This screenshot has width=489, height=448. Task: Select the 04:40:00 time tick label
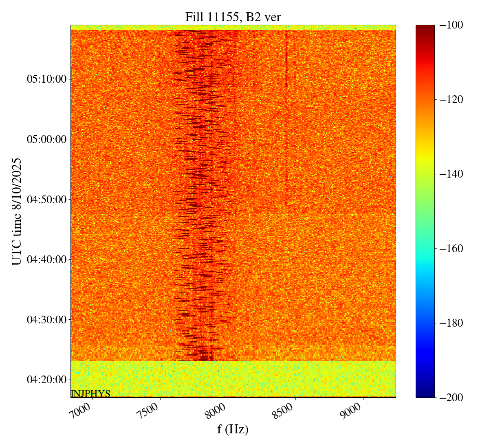pyautogui.click(x=46, y=259)
